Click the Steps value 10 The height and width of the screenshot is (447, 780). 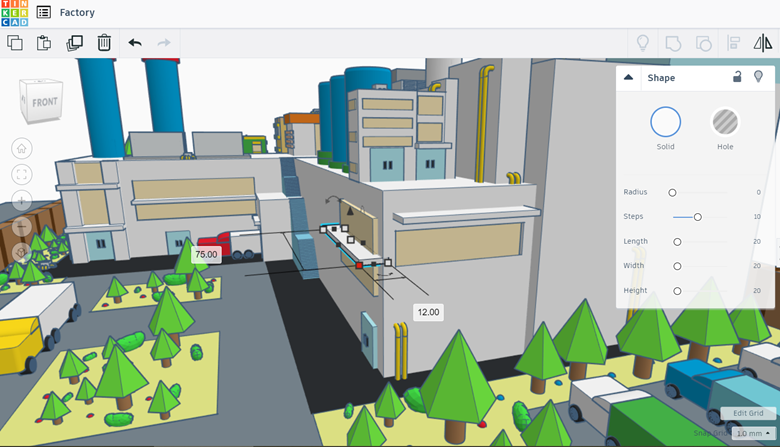click(757, 216)
